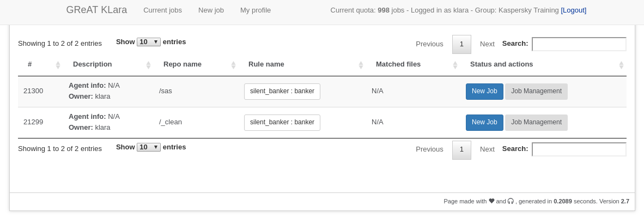
Task: Sort by Status and actions column arrows
Action: click(621, 65)
